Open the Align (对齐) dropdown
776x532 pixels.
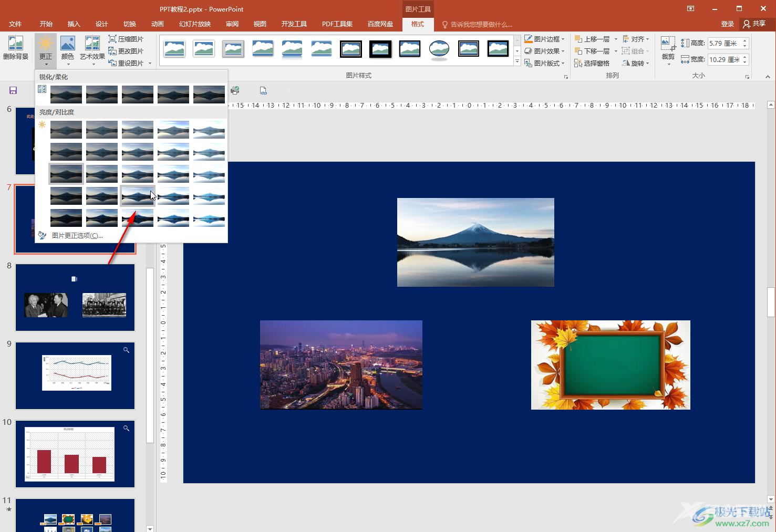(636, 39)
